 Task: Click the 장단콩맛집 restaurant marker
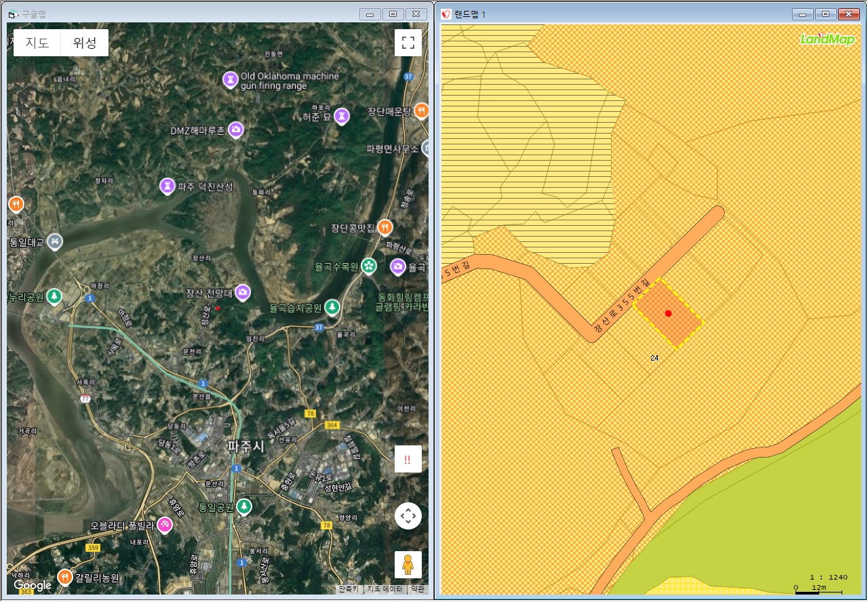point(385,227)
